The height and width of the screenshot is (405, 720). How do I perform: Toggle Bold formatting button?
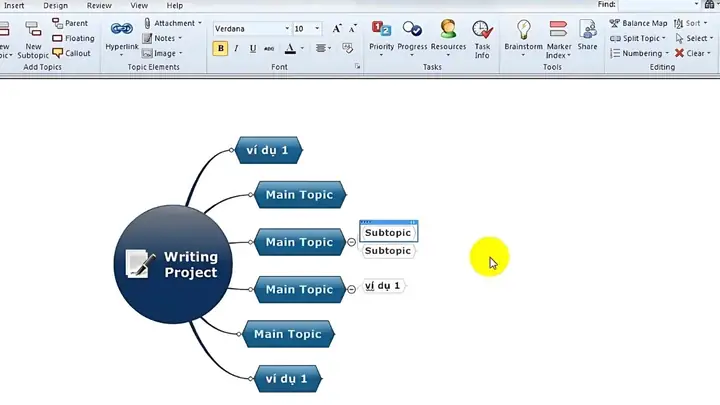220,48
